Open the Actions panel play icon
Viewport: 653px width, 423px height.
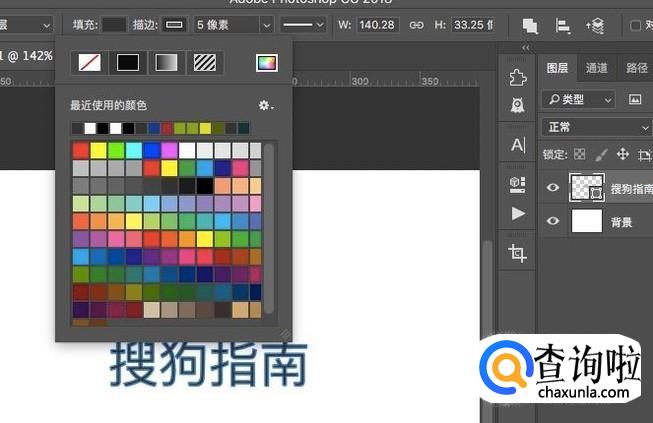click(x=518, y=214)
